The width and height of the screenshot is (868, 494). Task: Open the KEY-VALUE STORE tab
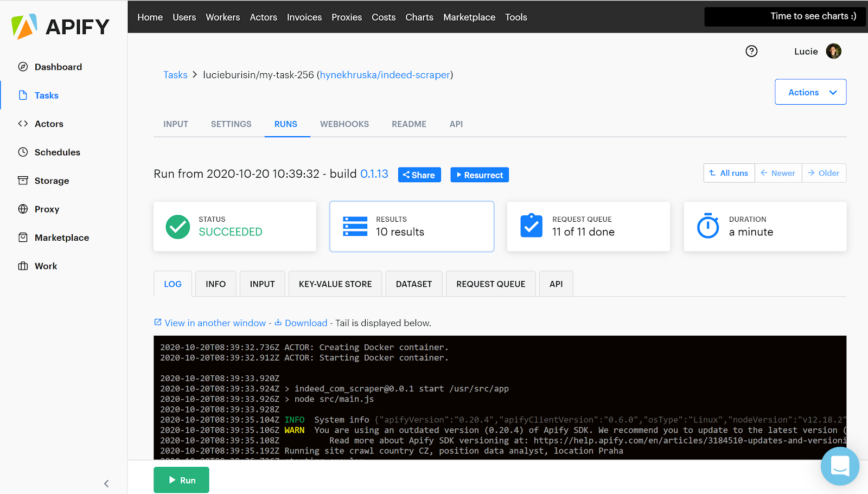(x=335, y=284)
